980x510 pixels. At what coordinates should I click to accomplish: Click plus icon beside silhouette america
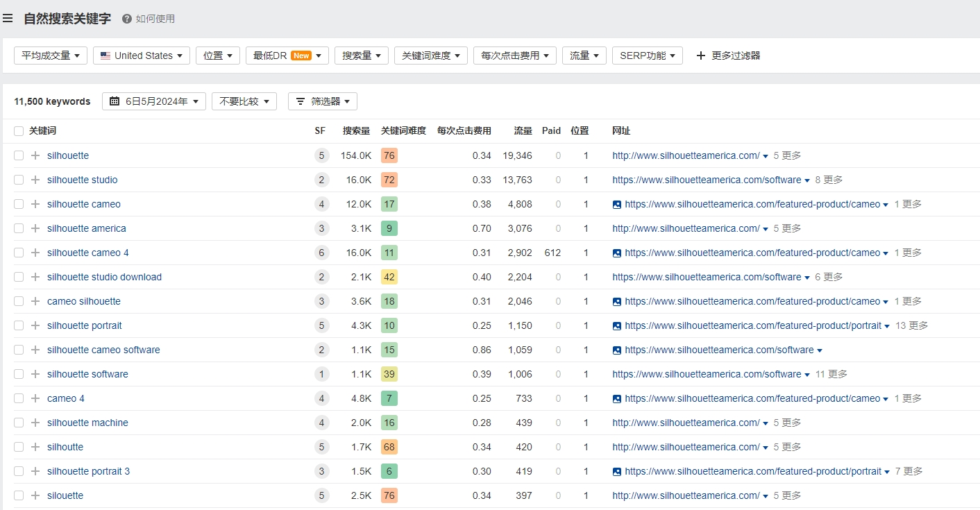[x=35, y=228]
